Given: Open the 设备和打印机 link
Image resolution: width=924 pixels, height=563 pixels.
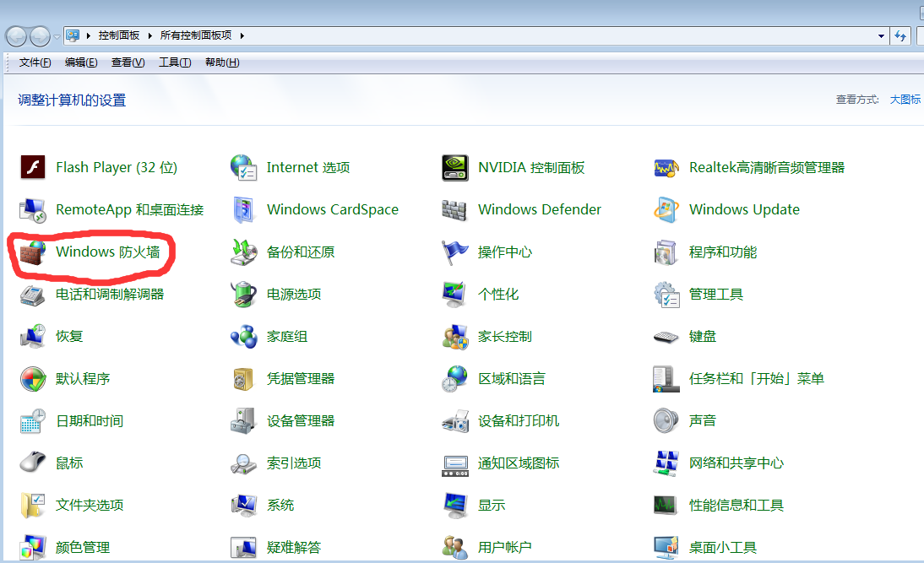Looking at the screenshot, I should 519,421.
